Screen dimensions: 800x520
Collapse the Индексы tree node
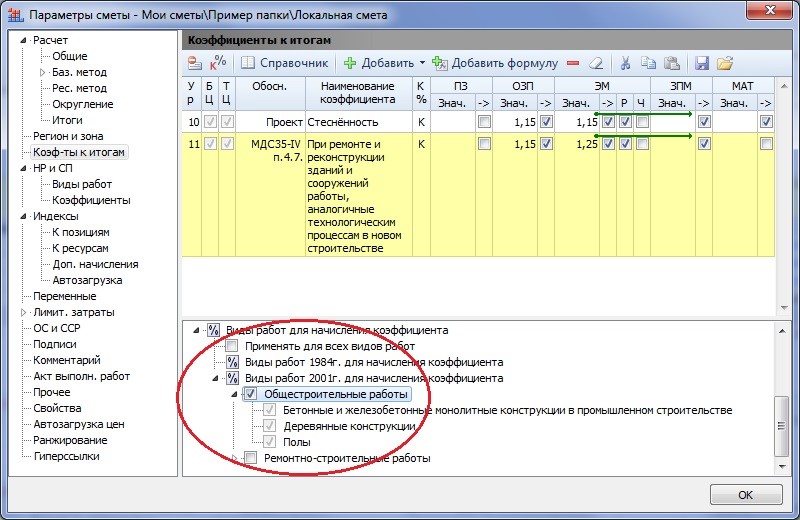(x=23, y=216)
